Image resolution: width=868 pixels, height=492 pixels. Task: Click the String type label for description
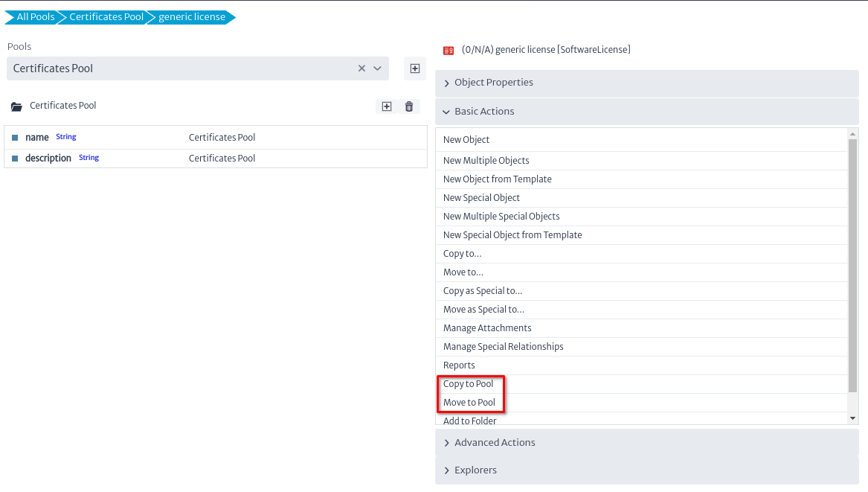tap(89, 158)
